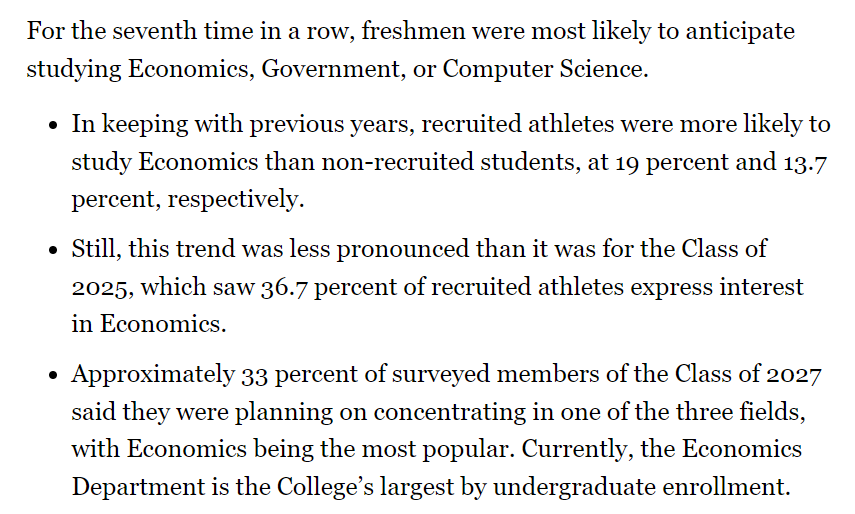
Task: Click "Class of 2027" in the last bullet
Action: click(x=748, y=374)
